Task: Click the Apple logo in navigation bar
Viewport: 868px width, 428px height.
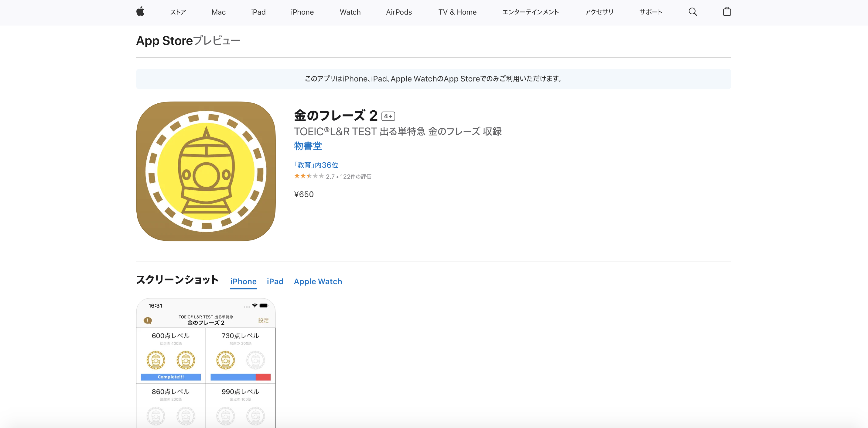Action: 140,12
